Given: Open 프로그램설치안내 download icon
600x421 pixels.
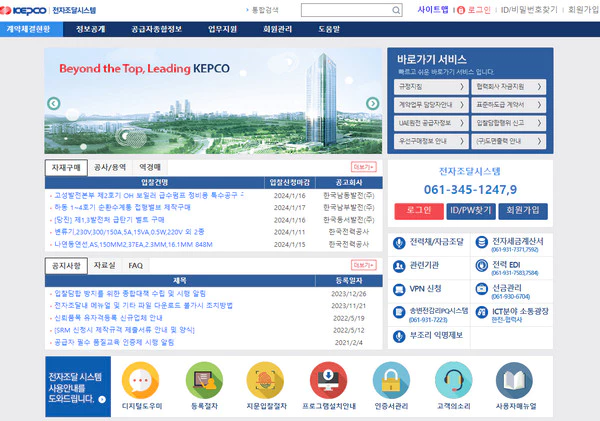Looking at the screenshot, I should click(x=329, y=380).
